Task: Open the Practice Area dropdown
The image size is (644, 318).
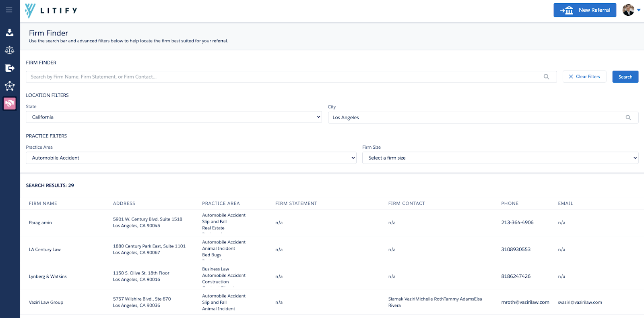Action: pyautogui.click(x=191, y=158)
